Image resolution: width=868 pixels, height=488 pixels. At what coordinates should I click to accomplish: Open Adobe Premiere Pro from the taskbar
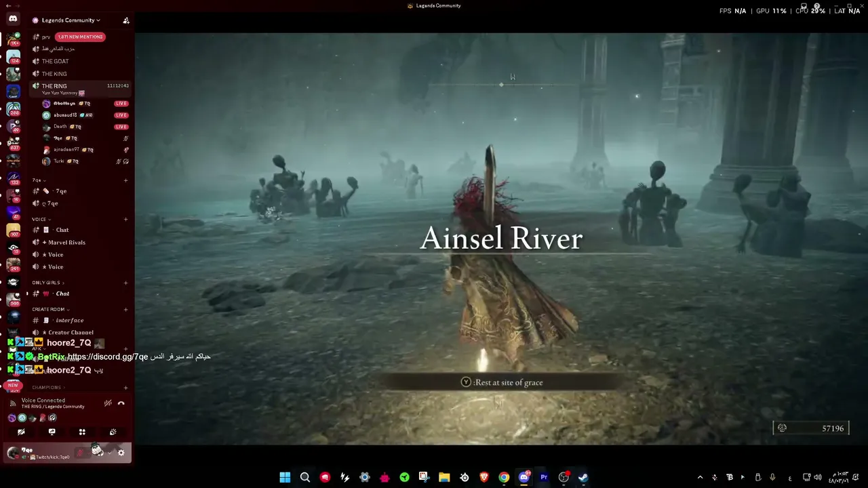[x=544, y=477]
